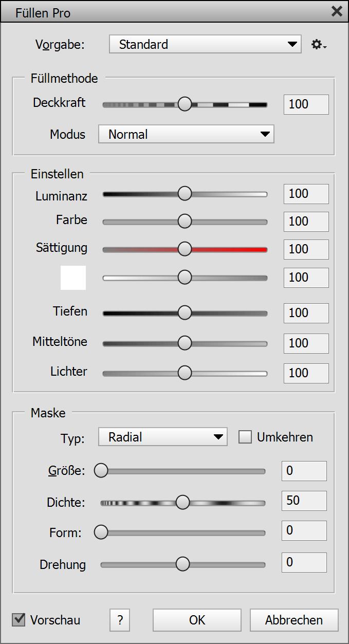The height and width of the screenshot is (644, 349).
Task: Click the Drehung slider handle
Action: (182, 564)
